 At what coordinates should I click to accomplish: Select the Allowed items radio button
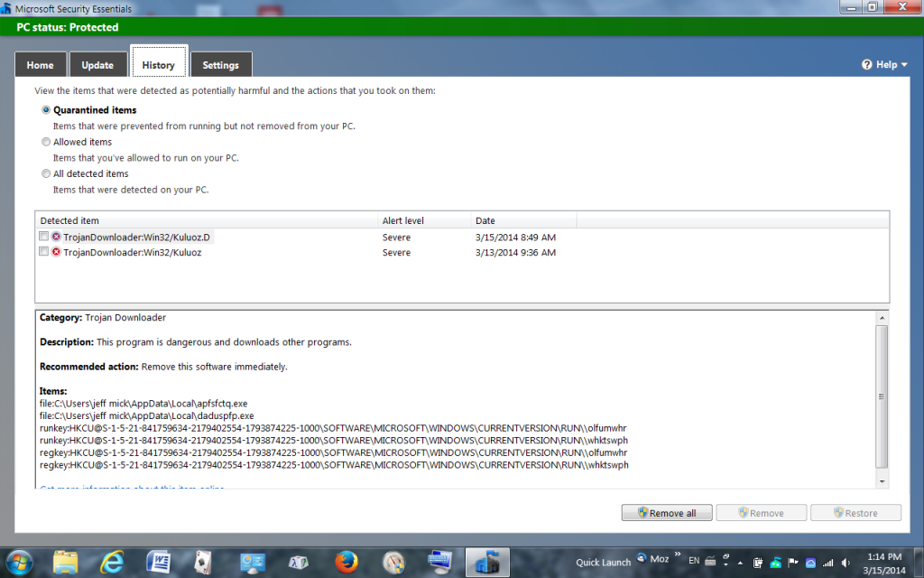tap(46, 142)
